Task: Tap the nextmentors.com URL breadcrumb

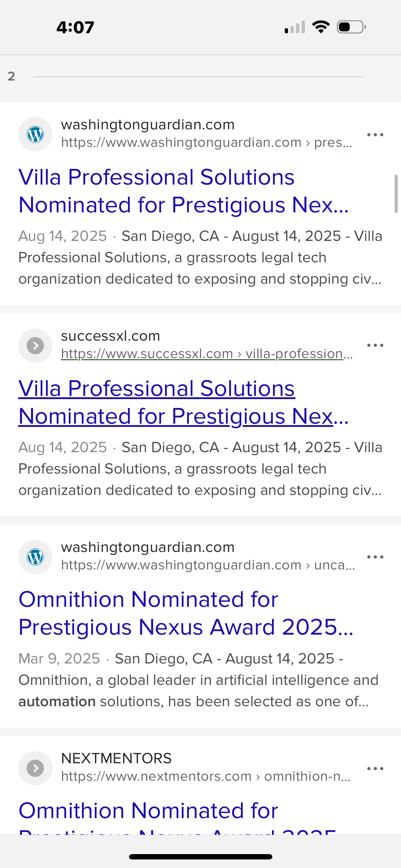Action: point(206,776)
